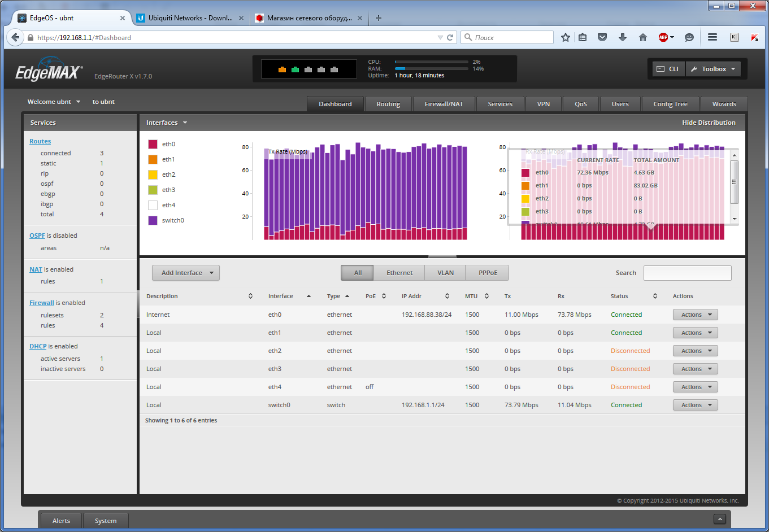Select the Ethernet interface filter

399,273
